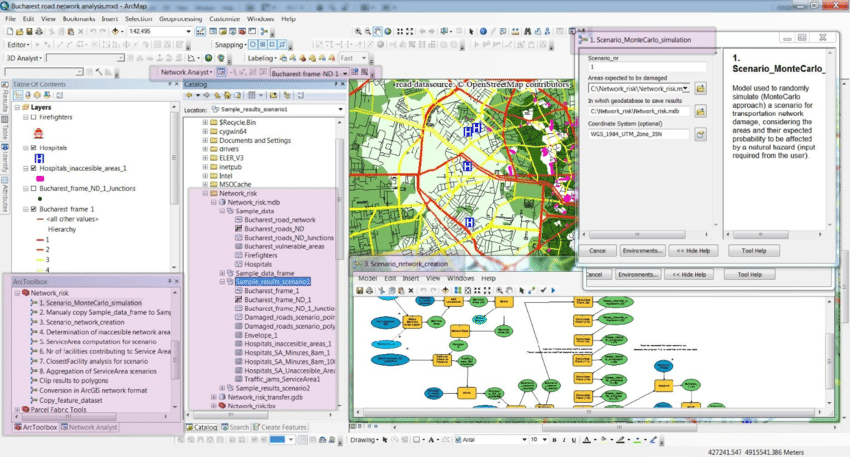Click the Italic icon in Drawing toolbar
This screenshot has height=457, width=850.
click(x=564, y=440)
